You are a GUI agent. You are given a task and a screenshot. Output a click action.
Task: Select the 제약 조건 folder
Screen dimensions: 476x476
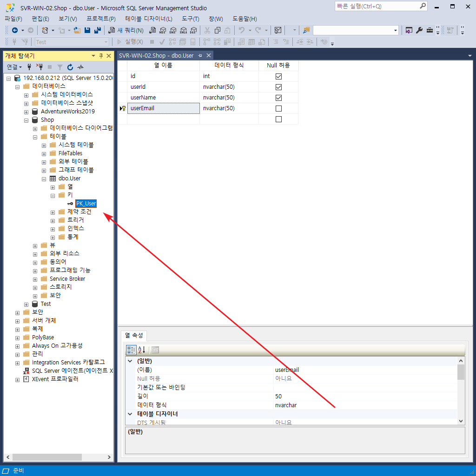79,212
